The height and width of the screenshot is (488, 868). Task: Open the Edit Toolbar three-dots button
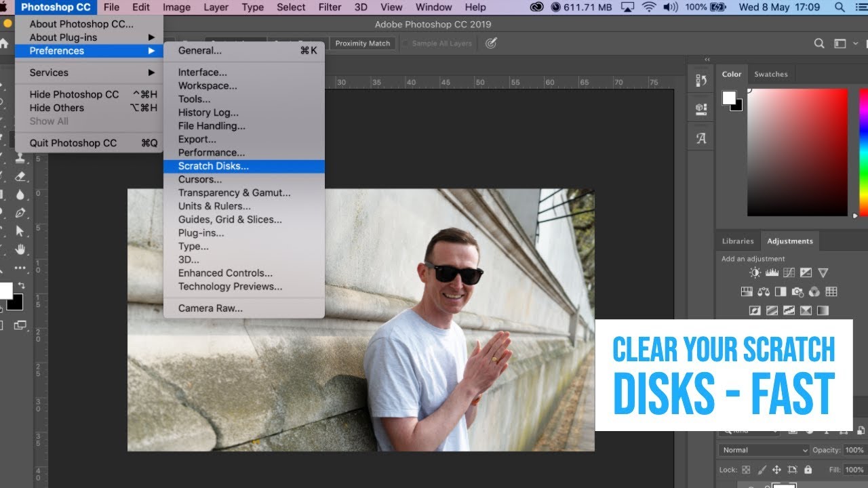[x=20, y=268]
